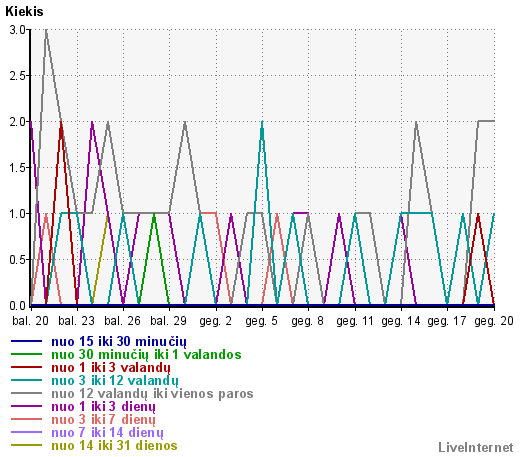Select legend entry 'nuo 1 iki 3 valandų'
The width and height of the screenshot is (520, 457).
pyautogui.click(x=111, y=368)
